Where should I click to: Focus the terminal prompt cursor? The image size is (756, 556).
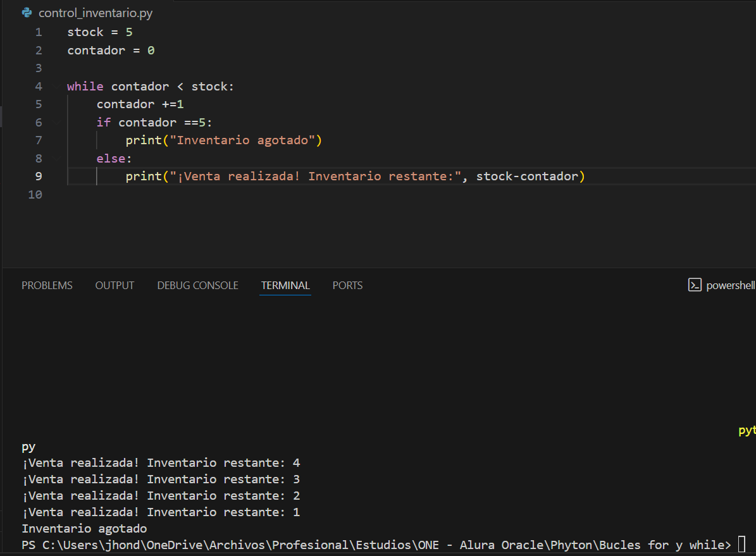pos(741,545)
